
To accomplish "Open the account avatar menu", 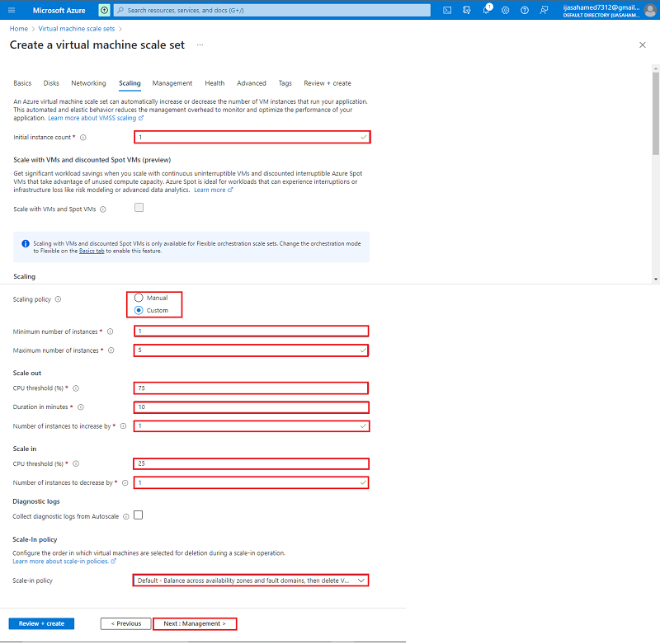I will click(x=650, y=10).
